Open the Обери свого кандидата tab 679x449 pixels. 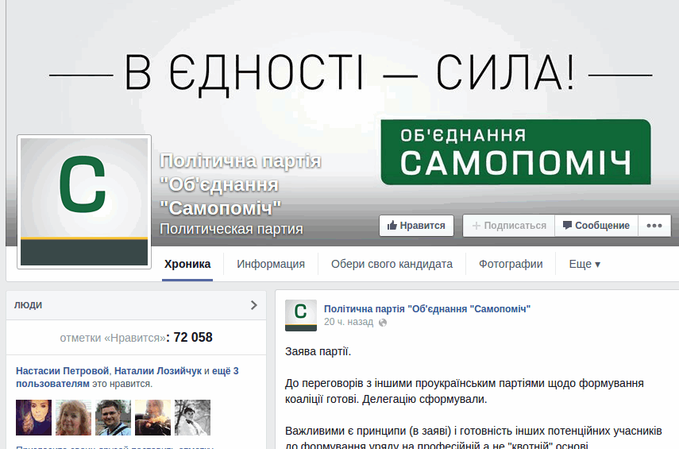pyautogui.click(x=392, y=264)
